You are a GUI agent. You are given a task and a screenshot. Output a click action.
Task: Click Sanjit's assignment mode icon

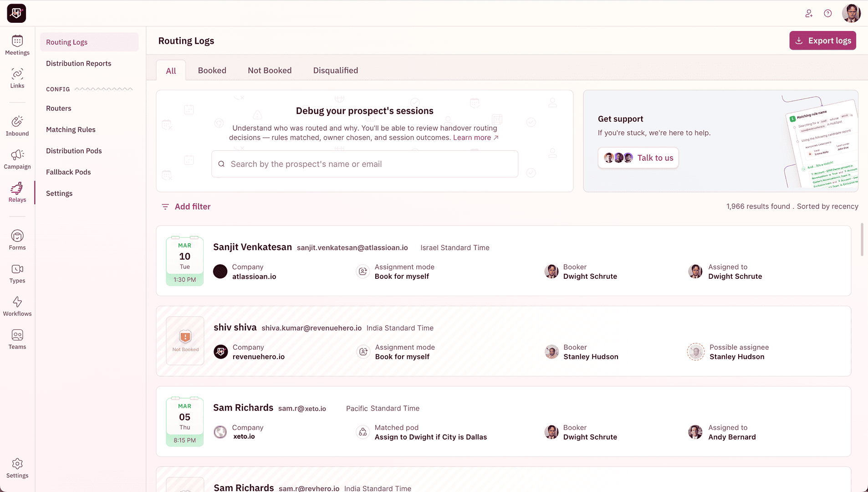click(363, 272)
